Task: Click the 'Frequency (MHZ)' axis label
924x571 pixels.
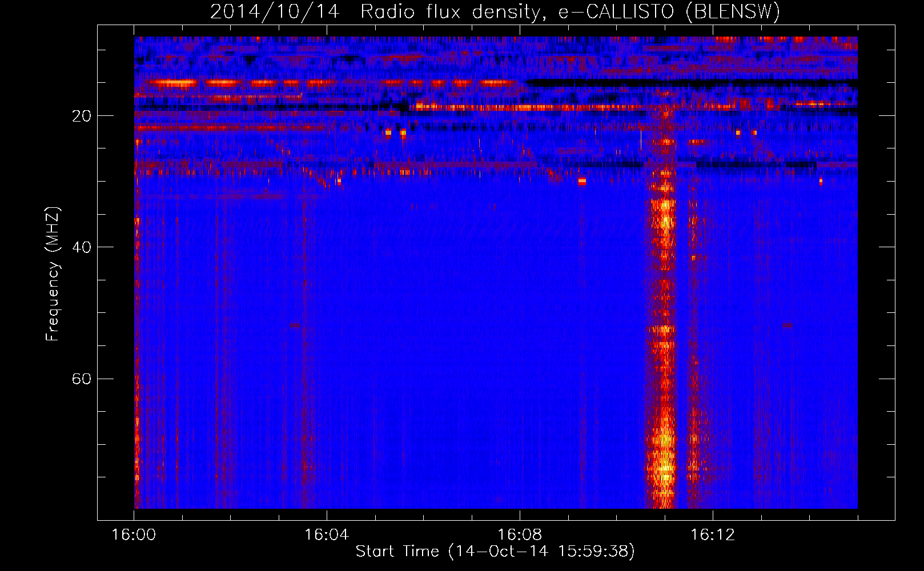Action: (52, 274)
